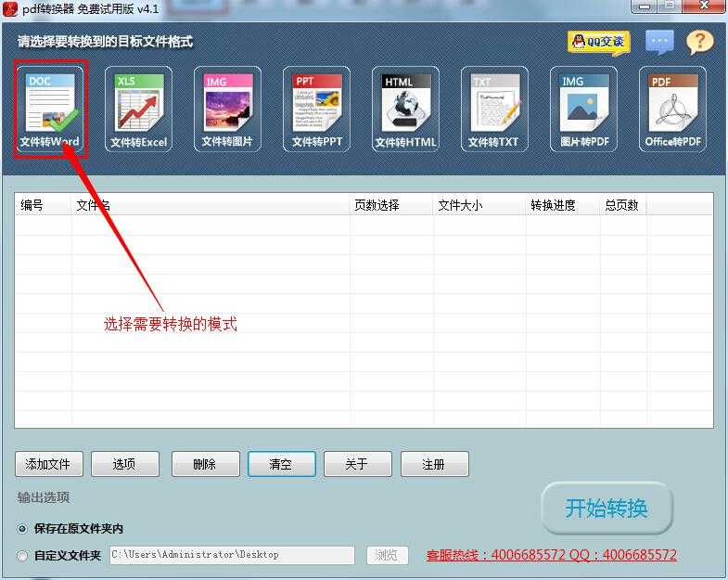Close the pdf转换器 window
This screenshot has height=580, width=728.
[x=704, y=6]
